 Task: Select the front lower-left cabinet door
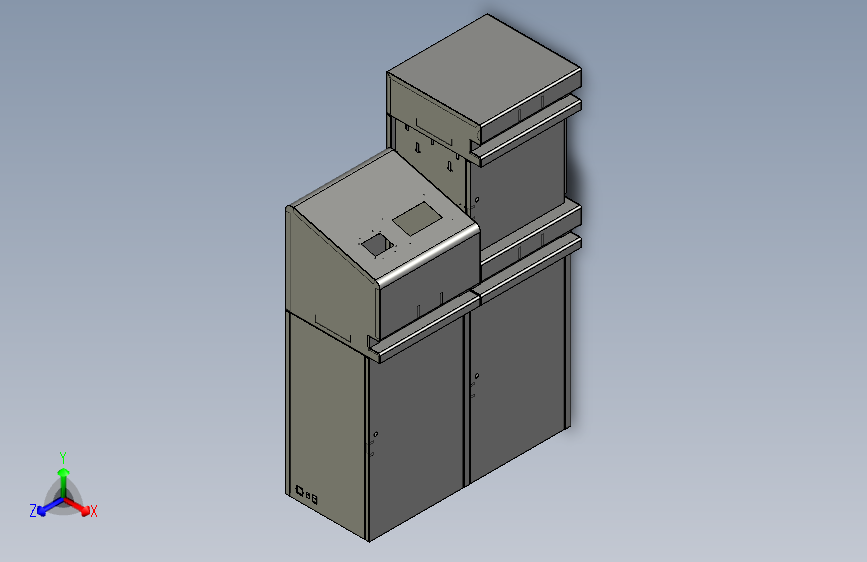tap(416, 427)
